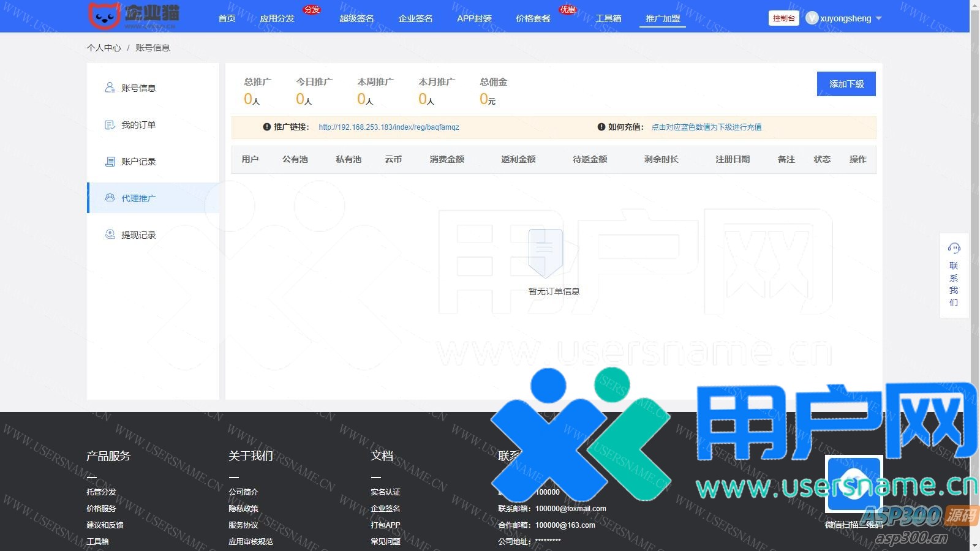Click the 联系我们 headset icon
This screenshot has height=551, width=980.
[x=954, y=248]
